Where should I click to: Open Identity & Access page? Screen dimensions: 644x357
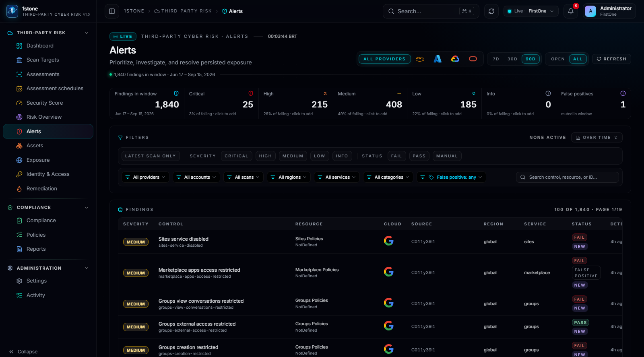(x=48, y=174)
